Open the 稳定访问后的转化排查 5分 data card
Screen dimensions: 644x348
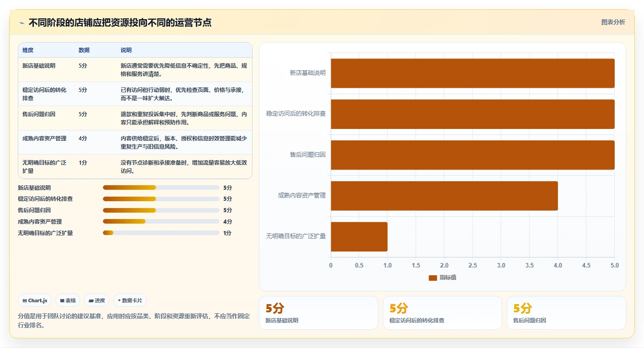click(x=442, y=313)
